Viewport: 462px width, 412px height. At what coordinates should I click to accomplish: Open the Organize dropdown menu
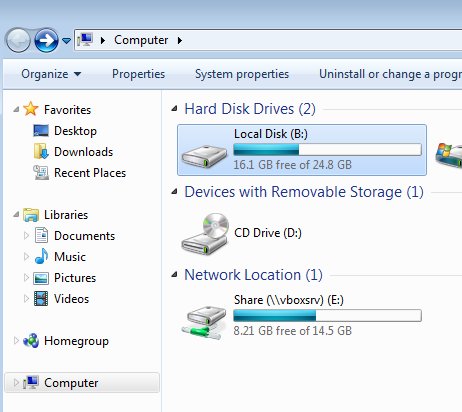(51, 74)
